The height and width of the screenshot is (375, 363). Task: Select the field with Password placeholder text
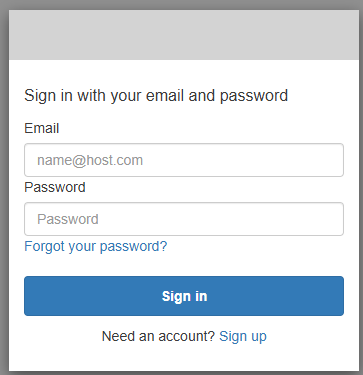tap(184, 219)
